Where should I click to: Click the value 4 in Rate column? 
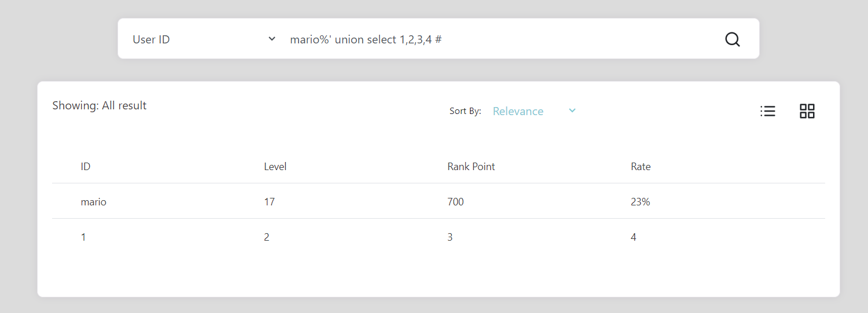[x=634, y=237]
